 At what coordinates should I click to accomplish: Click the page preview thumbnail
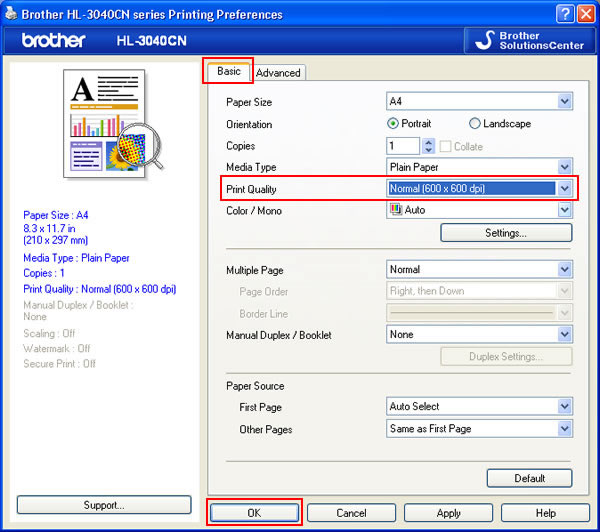tap(113, 123)
